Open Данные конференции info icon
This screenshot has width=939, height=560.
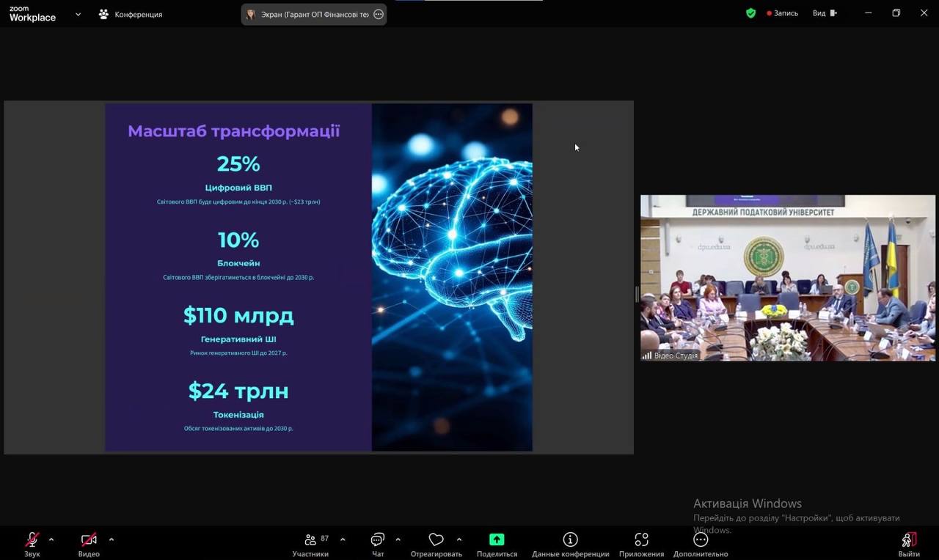point(570,540)
